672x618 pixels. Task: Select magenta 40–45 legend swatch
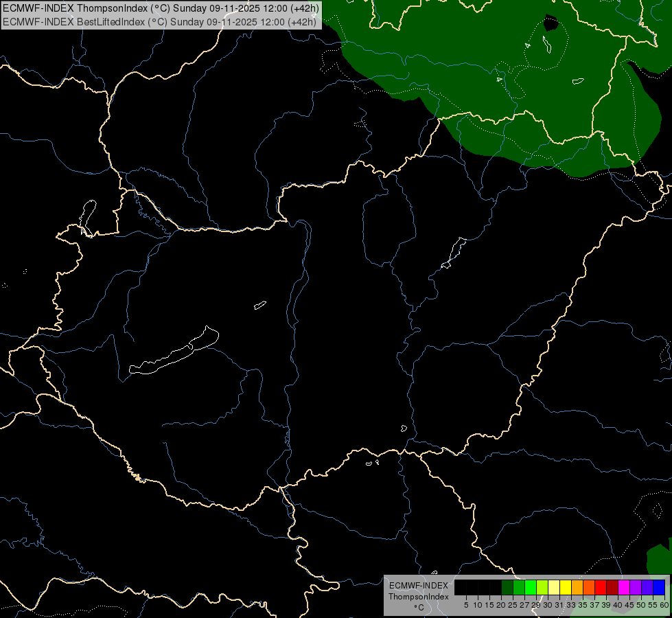(624, 587)
